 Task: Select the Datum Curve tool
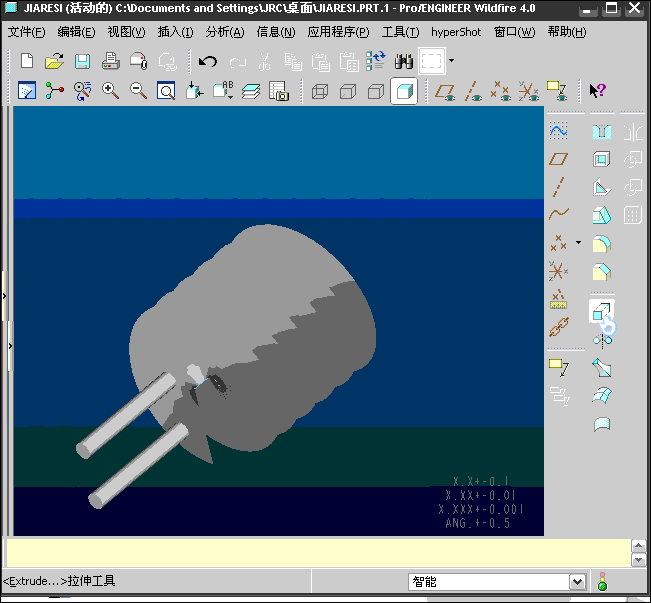pos(558,214)
